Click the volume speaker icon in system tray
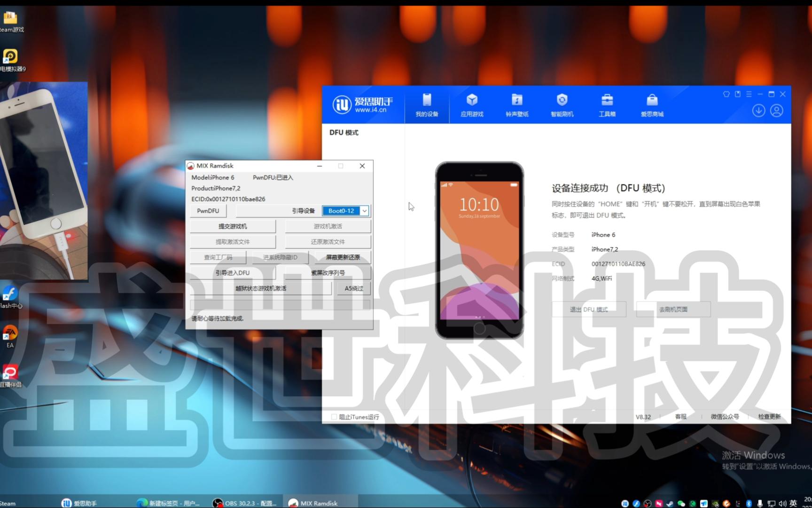 point(782,503)
